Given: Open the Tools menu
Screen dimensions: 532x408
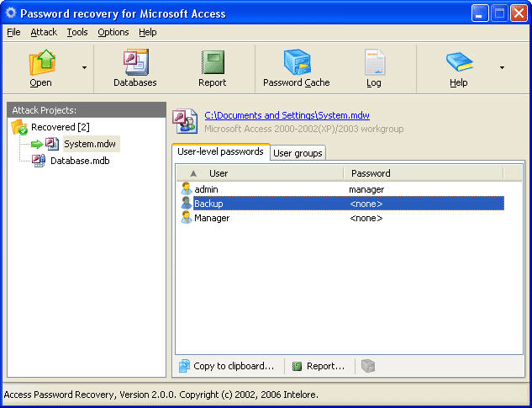Looking at the screenshot, I should [x=77, y=32].
